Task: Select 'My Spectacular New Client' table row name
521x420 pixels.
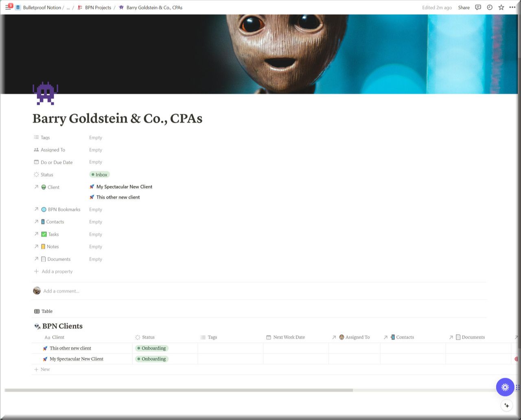Action: (77, 359)
